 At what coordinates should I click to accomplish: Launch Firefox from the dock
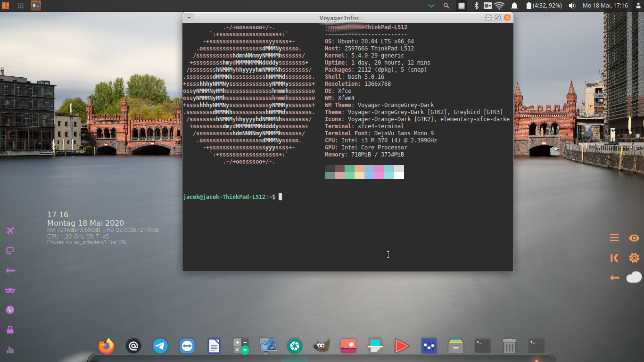107,346
